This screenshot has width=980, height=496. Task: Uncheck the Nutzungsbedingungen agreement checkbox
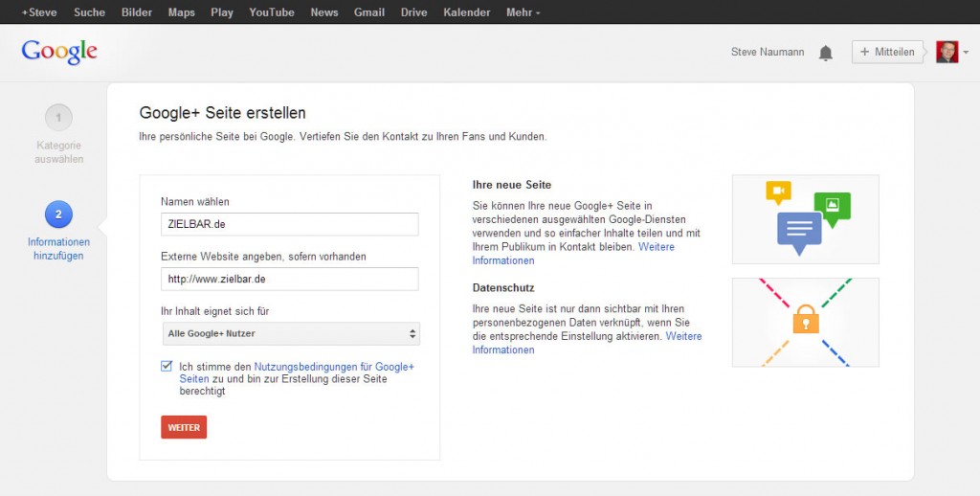[x=167, y=367]
